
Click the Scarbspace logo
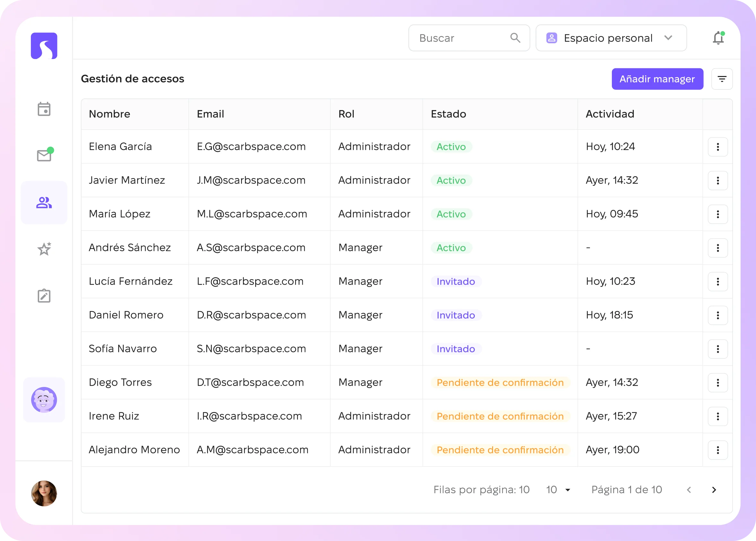tap(44, 46)
